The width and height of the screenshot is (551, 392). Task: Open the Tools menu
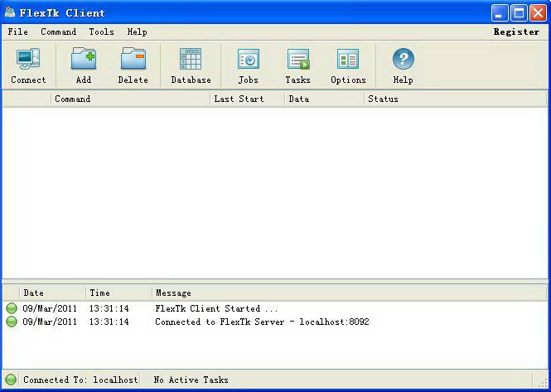tap(101, 31)
